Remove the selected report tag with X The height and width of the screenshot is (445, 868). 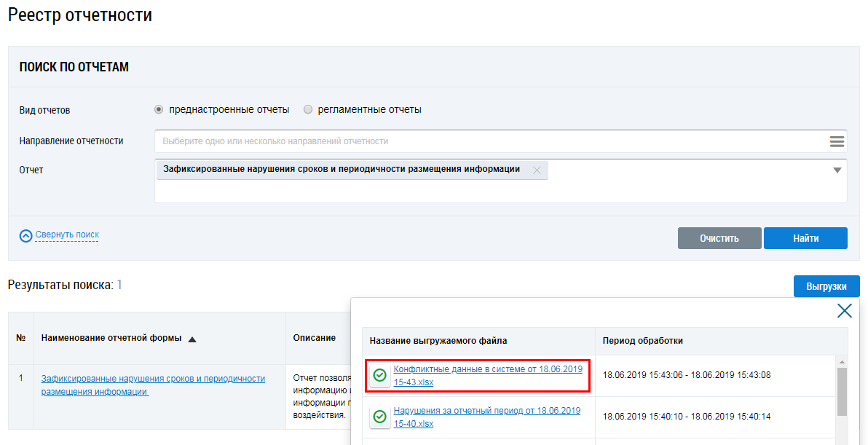[x=537, y=170]
